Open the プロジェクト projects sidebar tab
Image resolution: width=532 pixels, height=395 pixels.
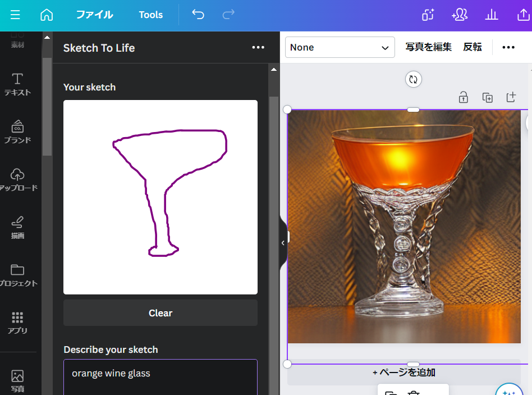(17, 275)
